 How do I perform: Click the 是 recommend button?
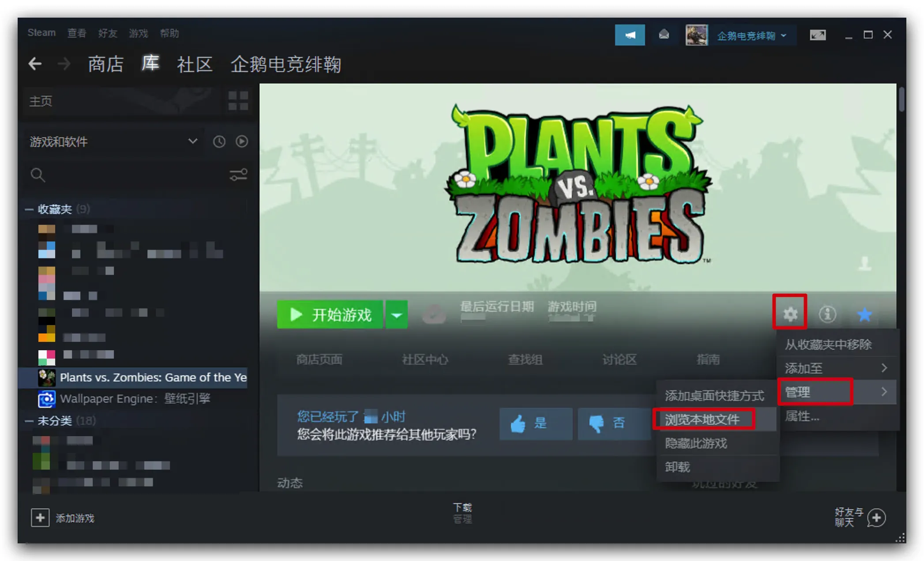536,424
